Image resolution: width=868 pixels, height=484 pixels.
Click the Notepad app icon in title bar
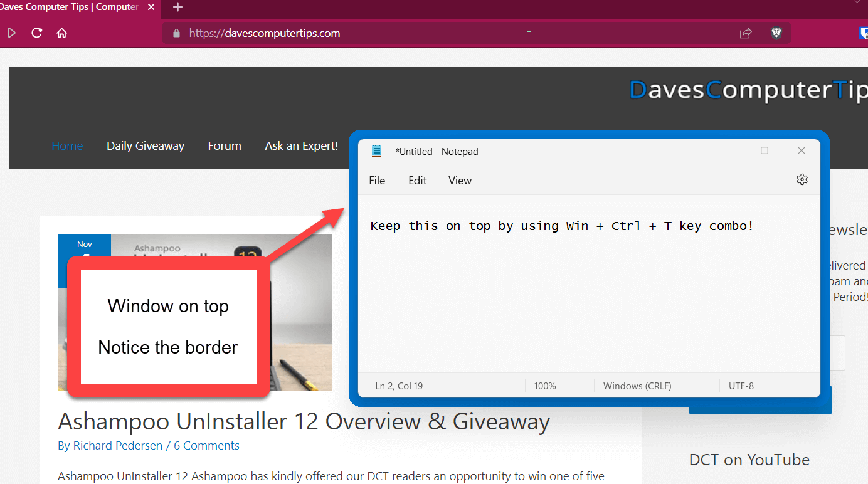[x=377, y=151]
